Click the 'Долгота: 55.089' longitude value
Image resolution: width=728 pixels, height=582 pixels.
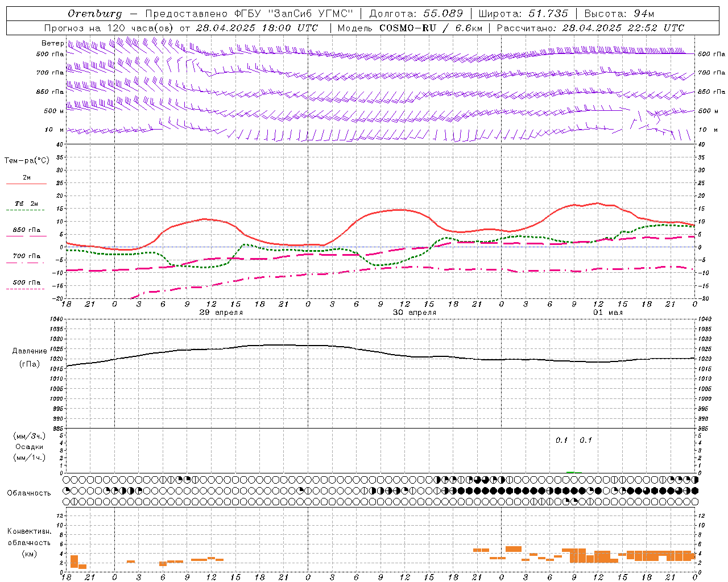coord(416,14)
